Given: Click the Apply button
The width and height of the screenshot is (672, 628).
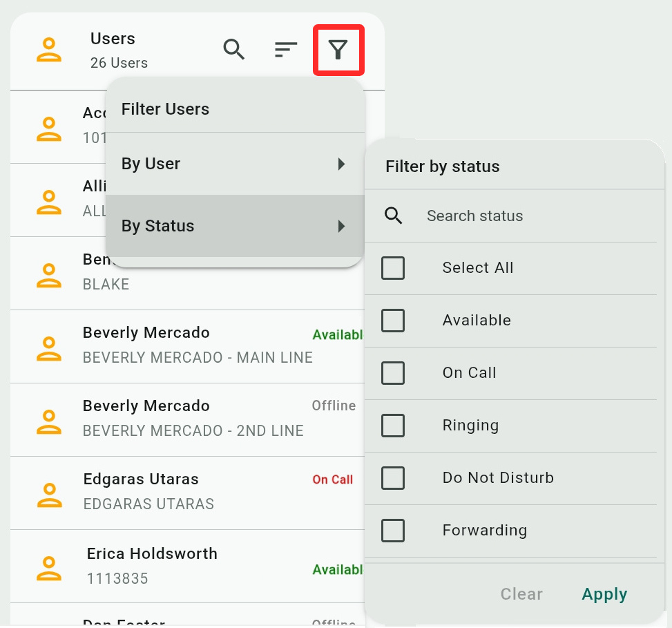Looking at the screenshot, I should (604, 594).
